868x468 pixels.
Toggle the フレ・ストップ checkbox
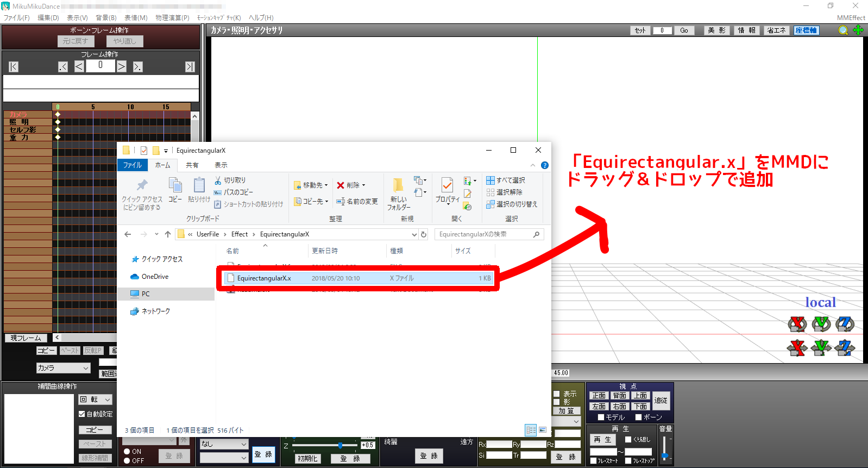click(x=628, y=461)
